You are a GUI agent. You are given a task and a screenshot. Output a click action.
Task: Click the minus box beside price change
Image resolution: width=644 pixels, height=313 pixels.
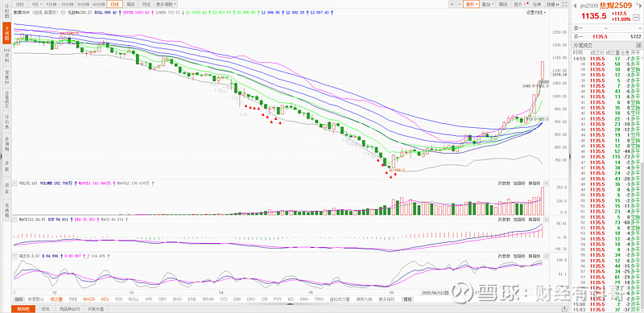pos(636,19)
